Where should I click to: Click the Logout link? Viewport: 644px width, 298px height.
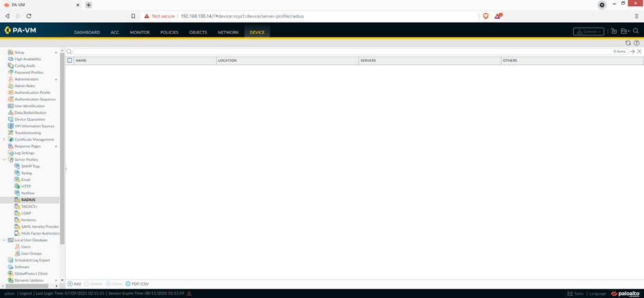coord(26,293)
